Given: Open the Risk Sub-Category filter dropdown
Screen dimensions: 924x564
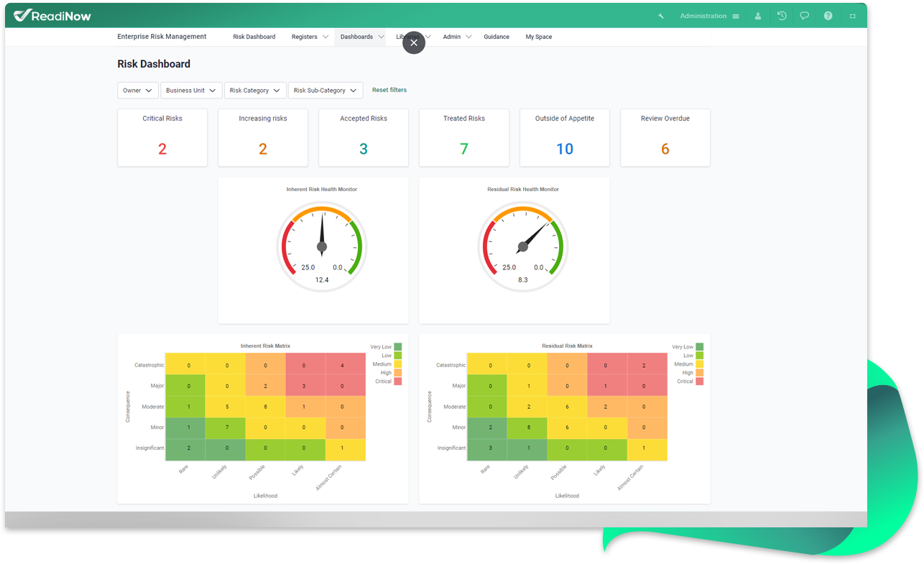Looking at the screenshot, I should 325,91.
